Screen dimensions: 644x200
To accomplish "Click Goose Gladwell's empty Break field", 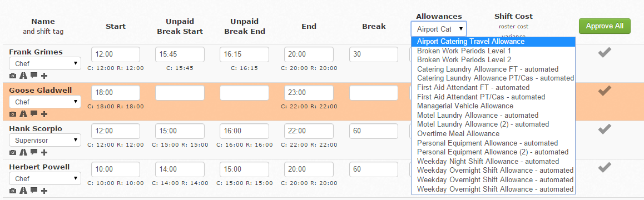I will click(x=374, y=93).
